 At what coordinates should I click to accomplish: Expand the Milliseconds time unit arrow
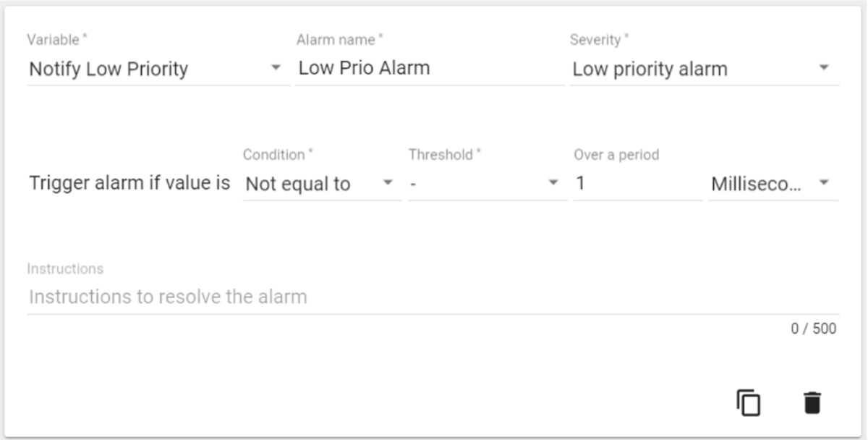pos(824,182)
